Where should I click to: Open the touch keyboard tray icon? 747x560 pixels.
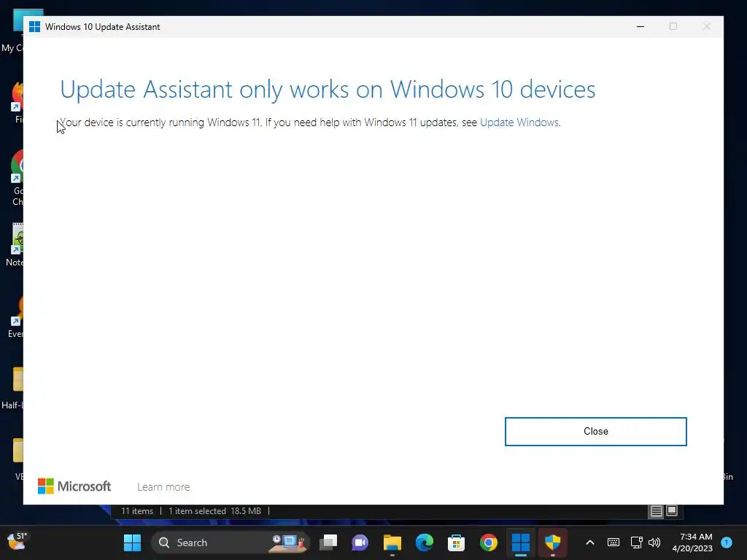(613, 542)
